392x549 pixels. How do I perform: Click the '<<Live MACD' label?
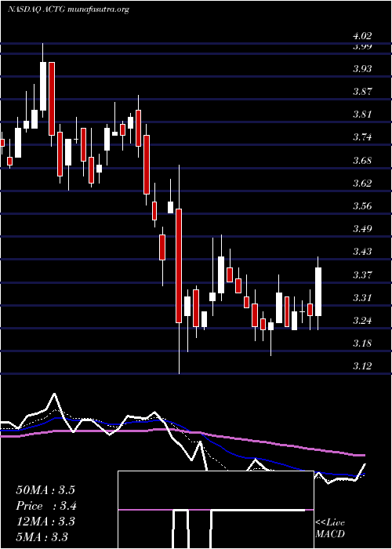click(330, 529)
